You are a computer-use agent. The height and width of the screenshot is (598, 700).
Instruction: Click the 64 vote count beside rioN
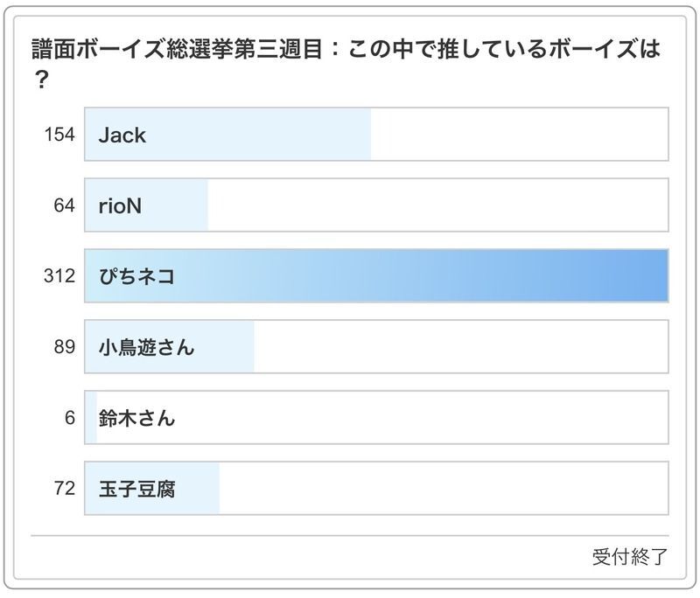coord(64,205)
